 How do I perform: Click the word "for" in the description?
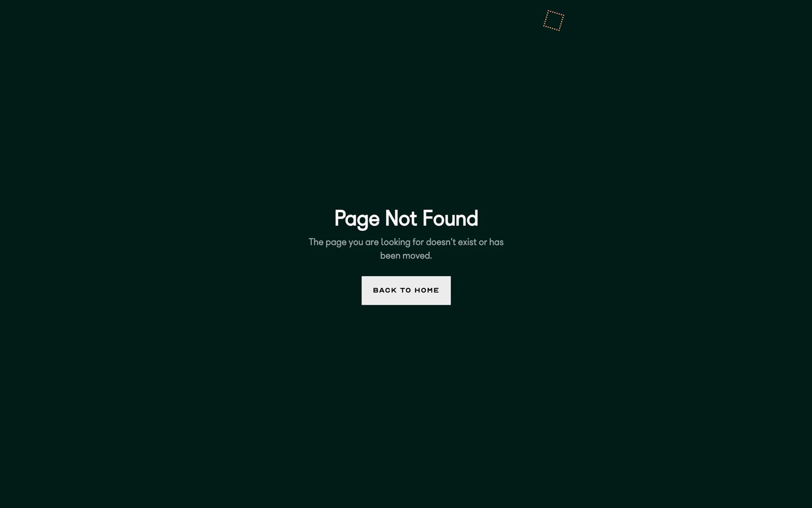[x=418, y=242]
